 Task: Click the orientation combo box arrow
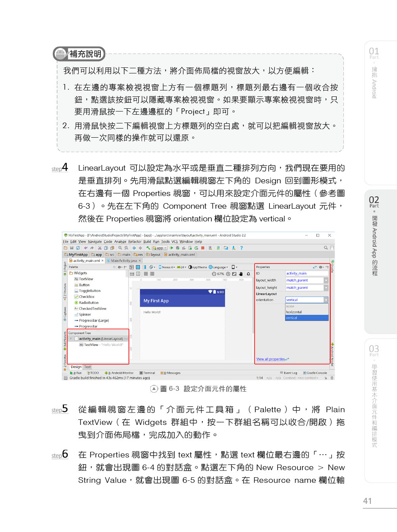[326, 300]
